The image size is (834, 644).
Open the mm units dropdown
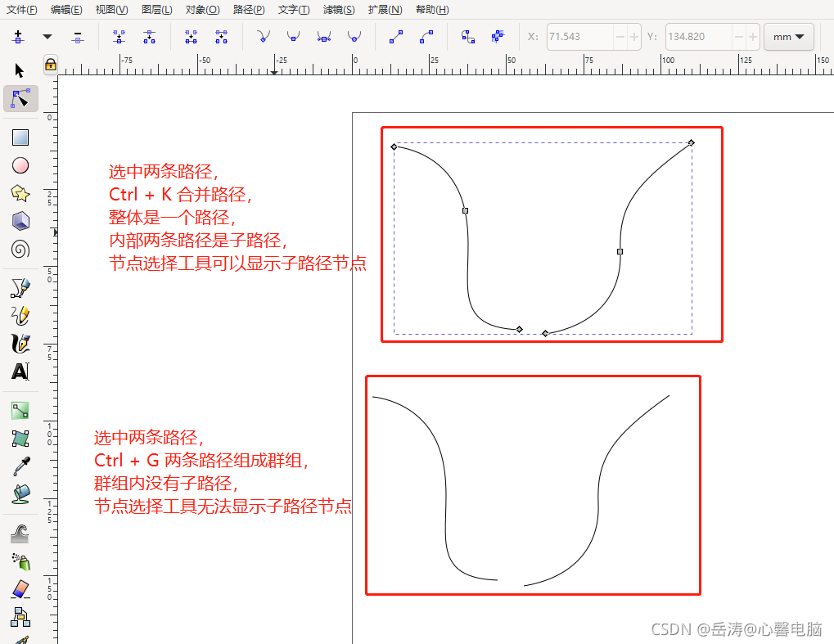click(x=788, y=37)
